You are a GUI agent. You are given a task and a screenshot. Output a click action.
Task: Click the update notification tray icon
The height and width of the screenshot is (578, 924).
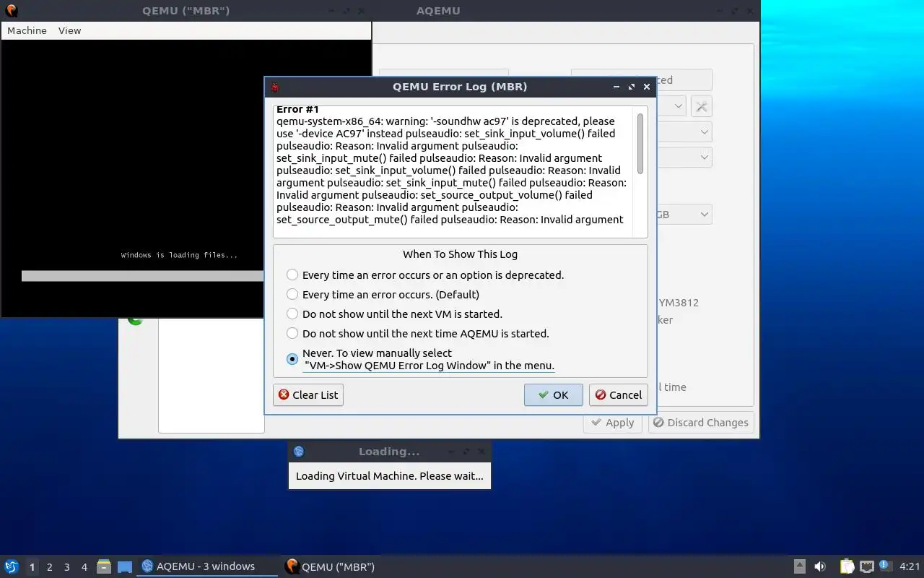[886, 566]
